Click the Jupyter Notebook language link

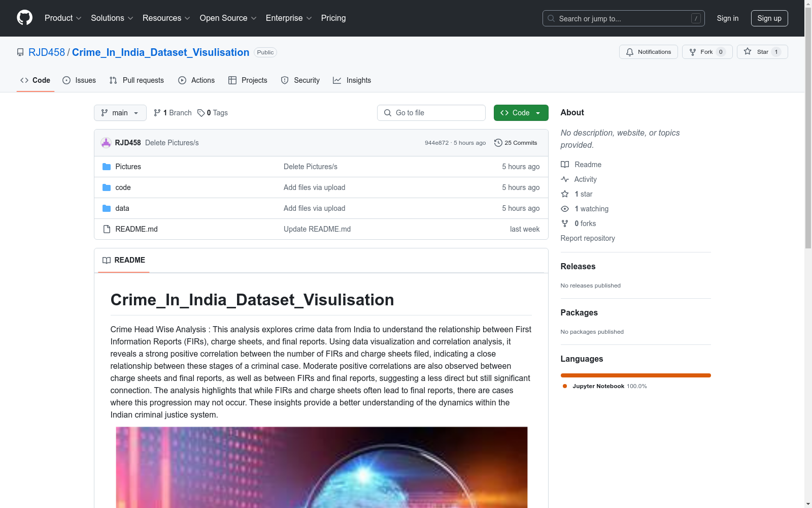pos(604,386)
